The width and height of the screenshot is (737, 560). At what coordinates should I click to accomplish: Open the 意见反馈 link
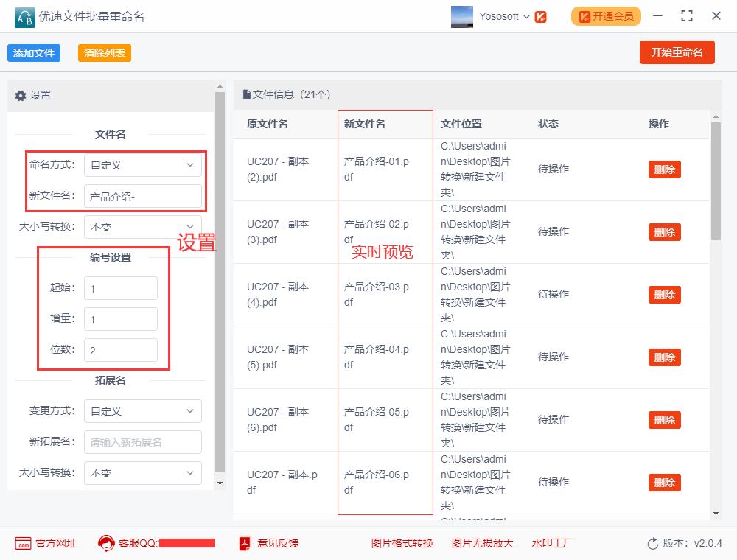tap(277, 544)
